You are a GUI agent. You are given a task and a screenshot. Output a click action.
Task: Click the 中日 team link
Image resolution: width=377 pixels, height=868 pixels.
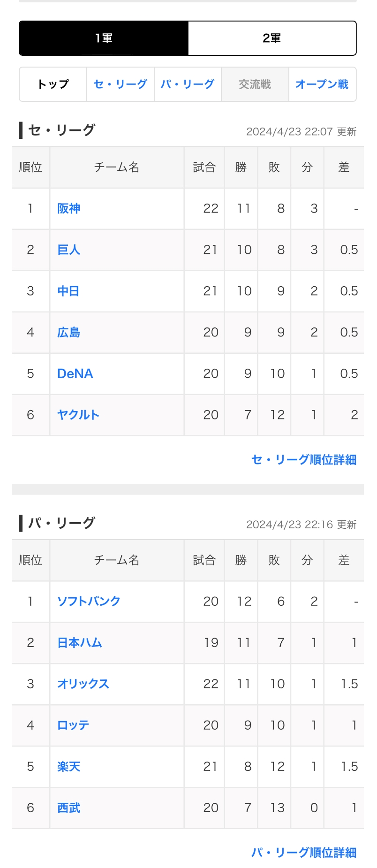(x=68, y=291)
